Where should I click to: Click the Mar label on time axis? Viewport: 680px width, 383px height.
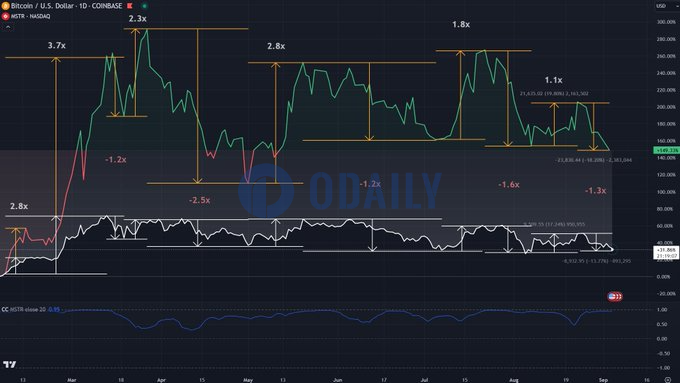coord(72,380)
